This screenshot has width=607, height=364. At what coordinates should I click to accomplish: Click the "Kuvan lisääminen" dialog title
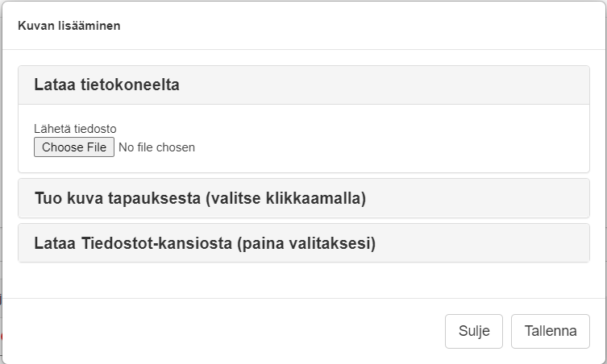[69, 26]
